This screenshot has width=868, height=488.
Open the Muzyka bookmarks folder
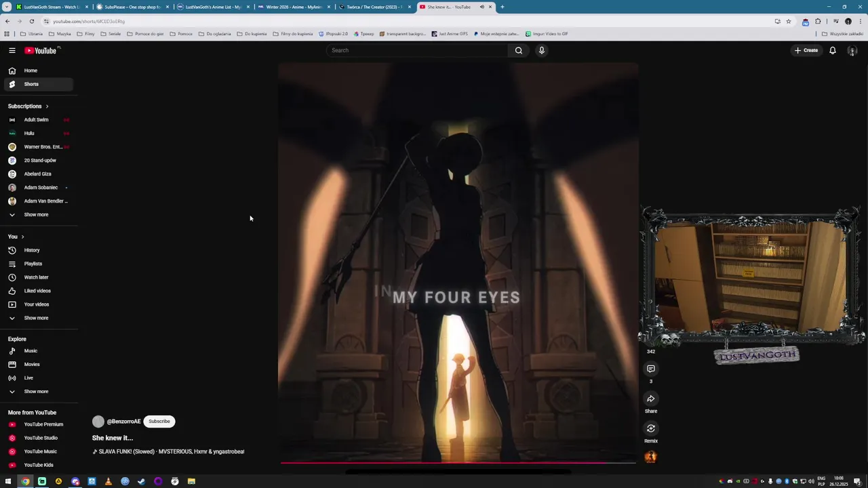point(60,34)
